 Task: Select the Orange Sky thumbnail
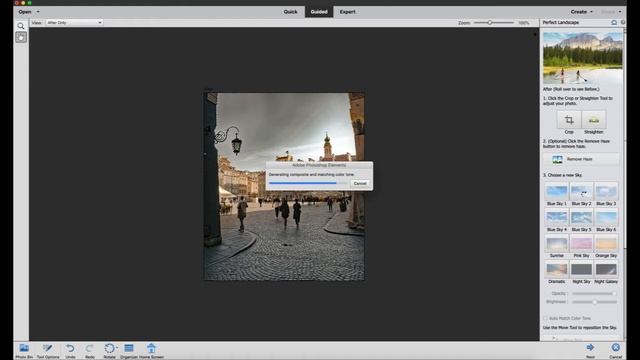[x=606, y=244]
